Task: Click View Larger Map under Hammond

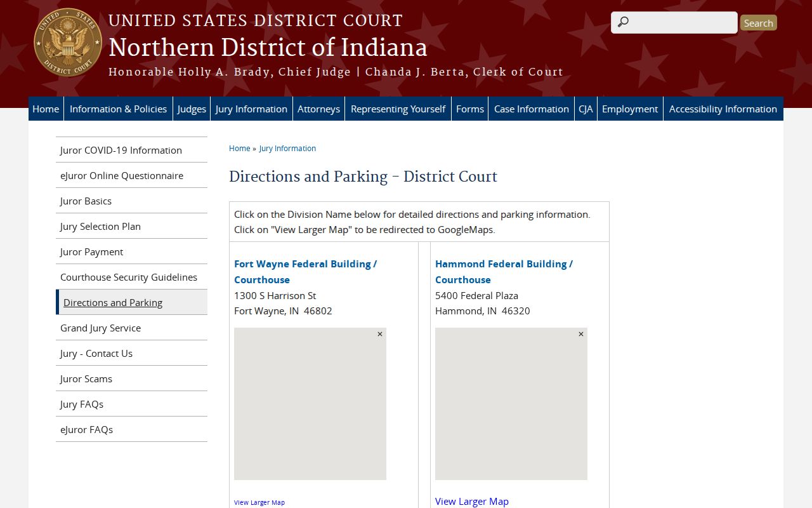Action: [472, 502]
